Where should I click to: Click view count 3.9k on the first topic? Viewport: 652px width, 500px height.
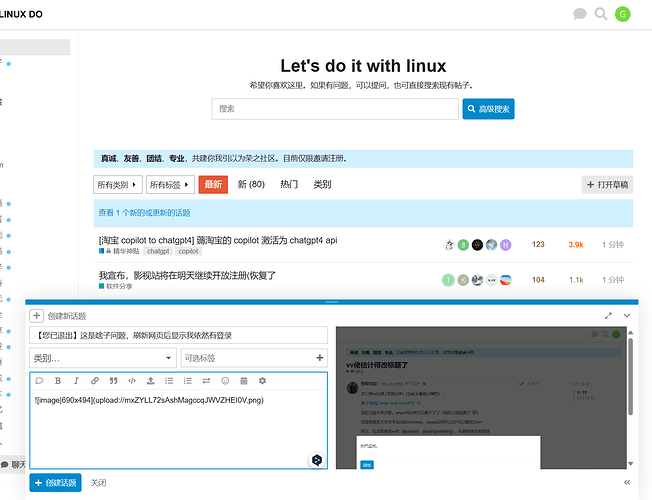[576, 245]
